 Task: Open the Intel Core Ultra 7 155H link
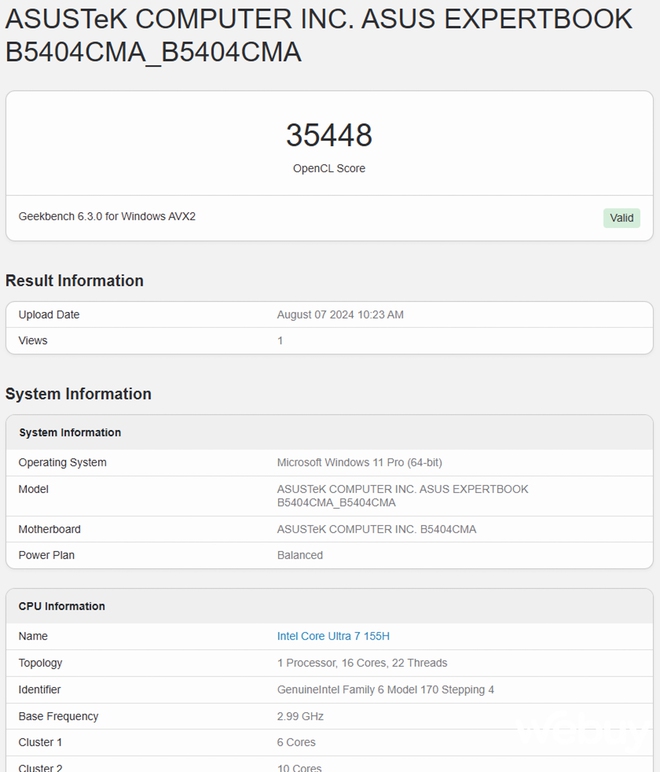point(333,636)
